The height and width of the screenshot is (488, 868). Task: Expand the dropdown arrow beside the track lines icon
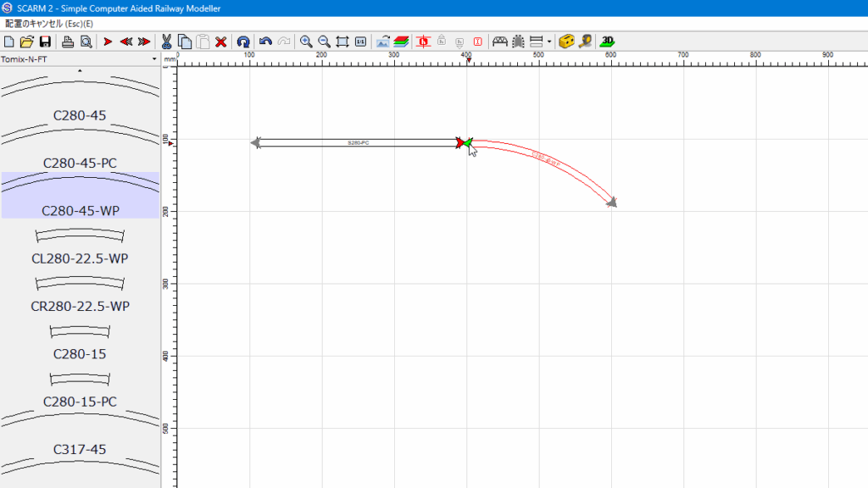point(549,42)
